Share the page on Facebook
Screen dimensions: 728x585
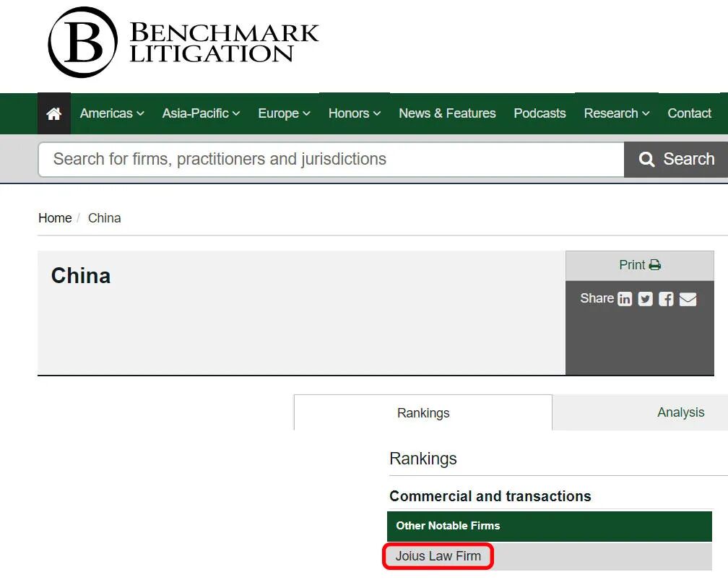click(x=666, y=299)
